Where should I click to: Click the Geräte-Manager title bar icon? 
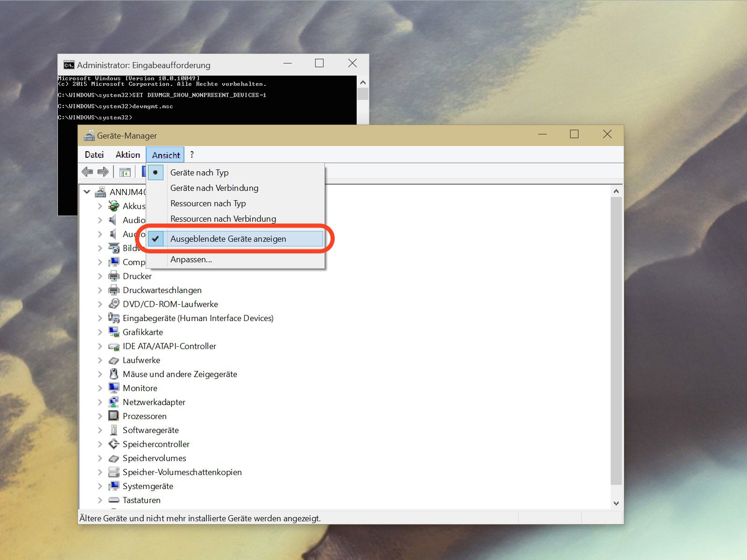click(89, 136)
